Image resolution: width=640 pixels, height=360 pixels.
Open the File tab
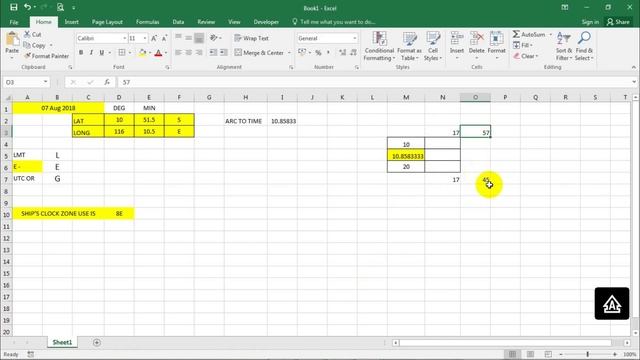14,22
